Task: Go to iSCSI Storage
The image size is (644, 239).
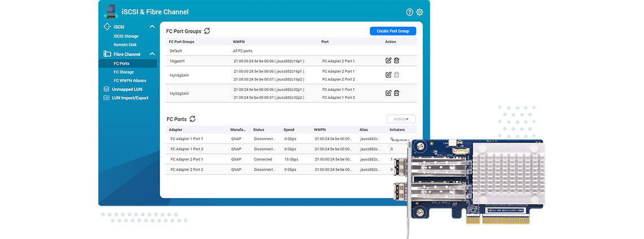Action: coord(125,36)
